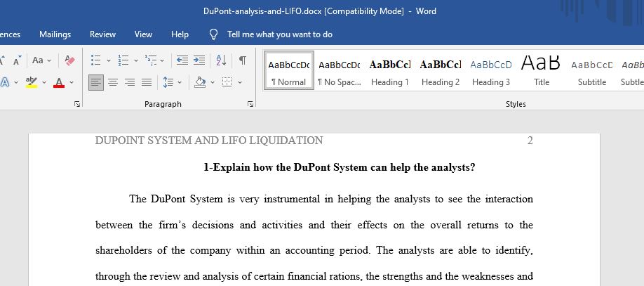Click the Tell Me lightbulb icon
Viewport: 644px width, 286px height.
(213, 34)
